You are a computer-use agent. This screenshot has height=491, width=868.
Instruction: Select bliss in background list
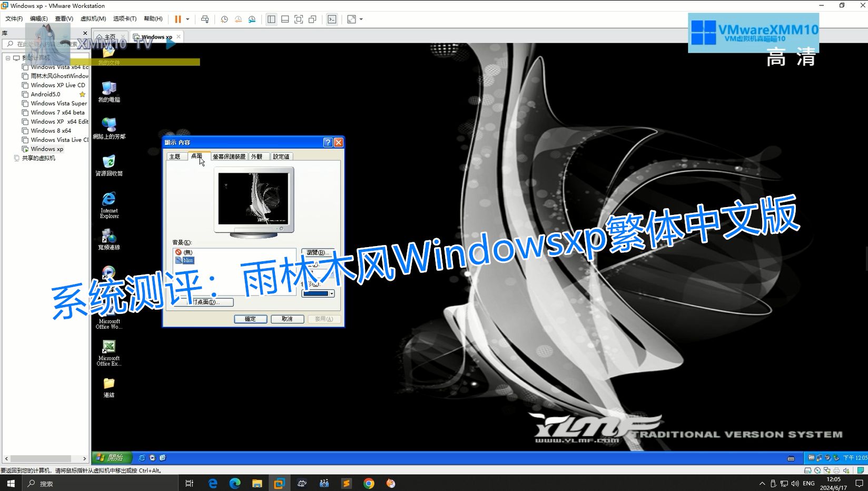coord(185,260)
